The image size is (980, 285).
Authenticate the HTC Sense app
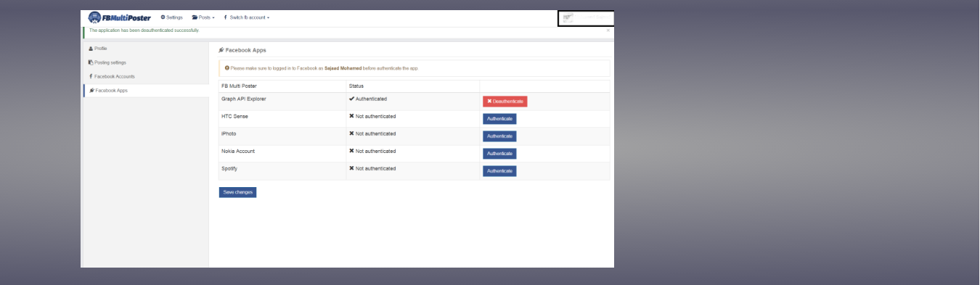click(x=499, y=119)
